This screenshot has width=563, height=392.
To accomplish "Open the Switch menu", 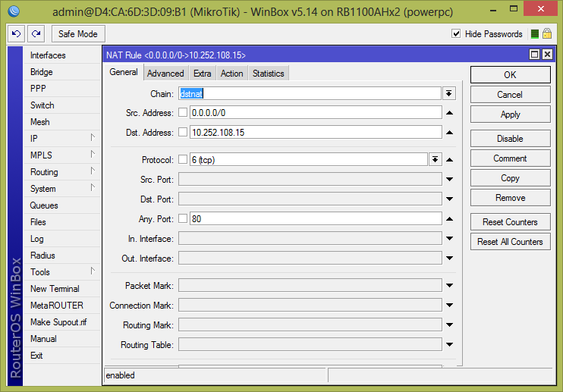I will [x=62, y=105].
